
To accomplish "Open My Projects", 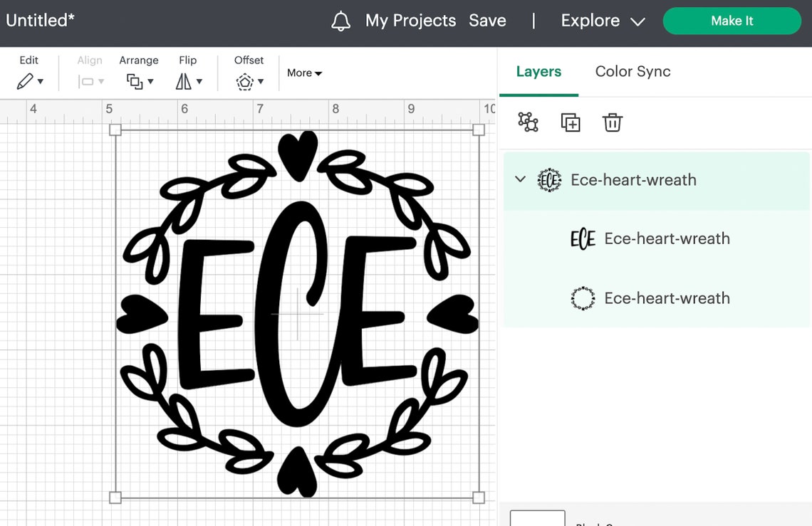I will pyautogui.click(x=410, y=21).
